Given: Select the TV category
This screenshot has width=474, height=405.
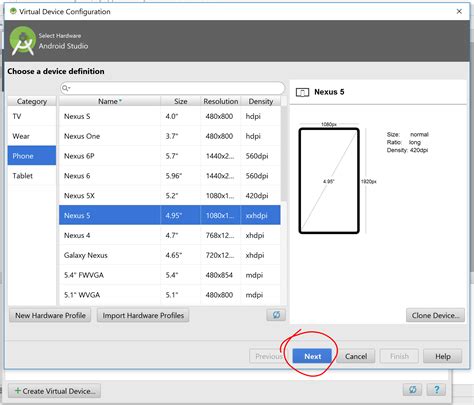Looking at the screenshot, I should [x=32, y=116].
